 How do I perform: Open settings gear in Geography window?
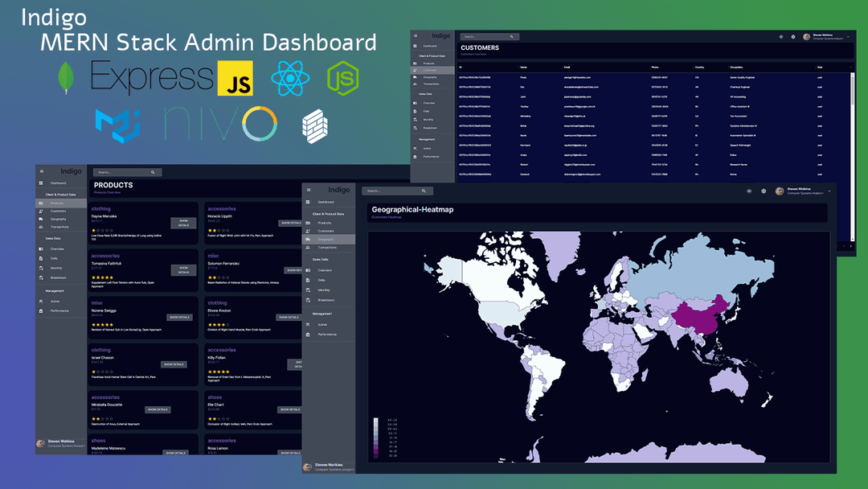[x=764, y=191]
